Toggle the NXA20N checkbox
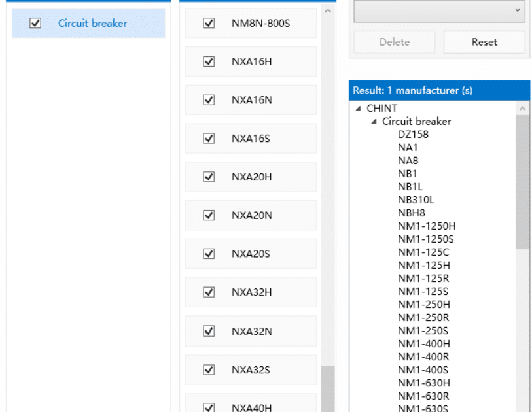532x412 pixels. point(209,215)
